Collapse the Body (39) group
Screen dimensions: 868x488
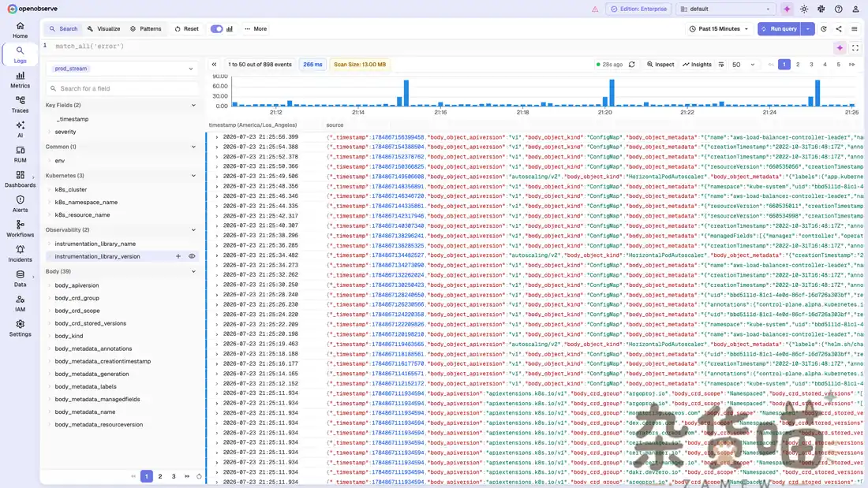coord(193,272)
